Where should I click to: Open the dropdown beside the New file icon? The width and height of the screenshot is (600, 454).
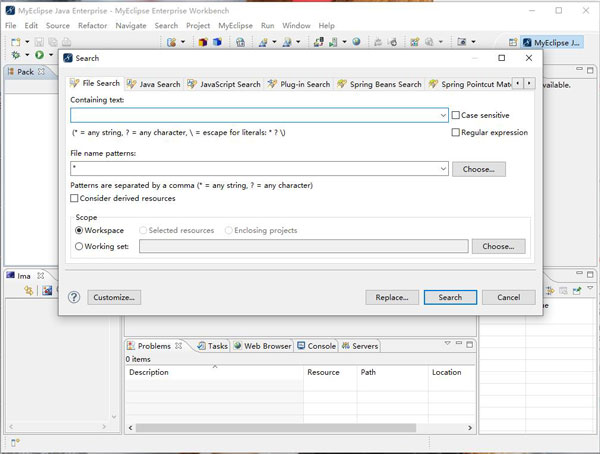pos(27,42)
